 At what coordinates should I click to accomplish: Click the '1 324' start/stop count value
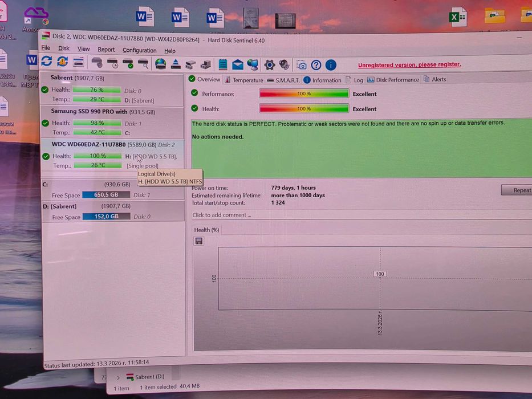pos(278,202)
